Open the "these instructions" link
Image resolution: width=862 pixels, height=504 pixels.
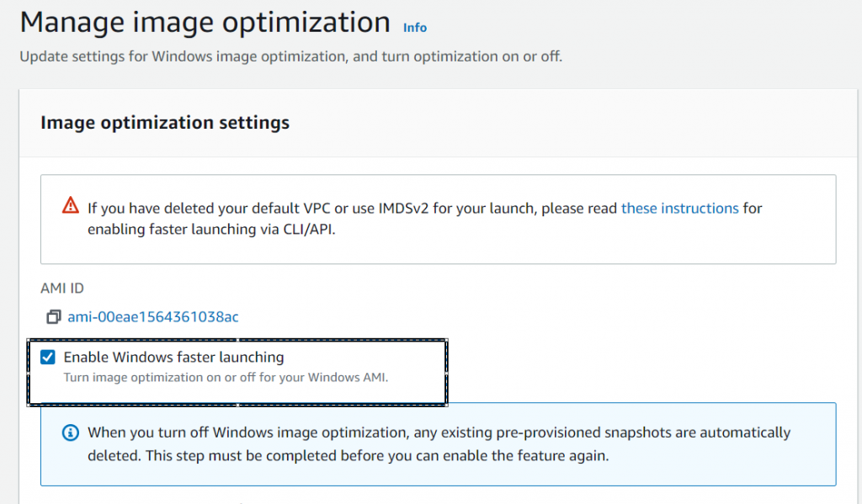click(679, 209)
